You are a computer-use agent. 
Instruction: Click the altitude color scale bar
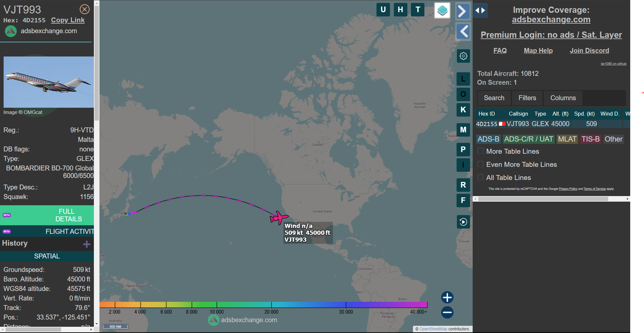tap(263, 305)
